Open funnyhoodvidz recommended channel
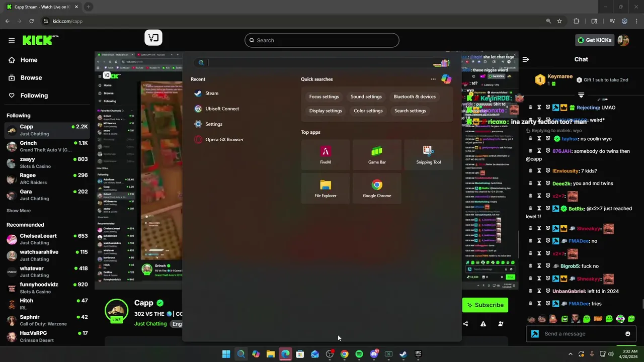This screenshot has width=644, height=362. (x=47, y=288)
